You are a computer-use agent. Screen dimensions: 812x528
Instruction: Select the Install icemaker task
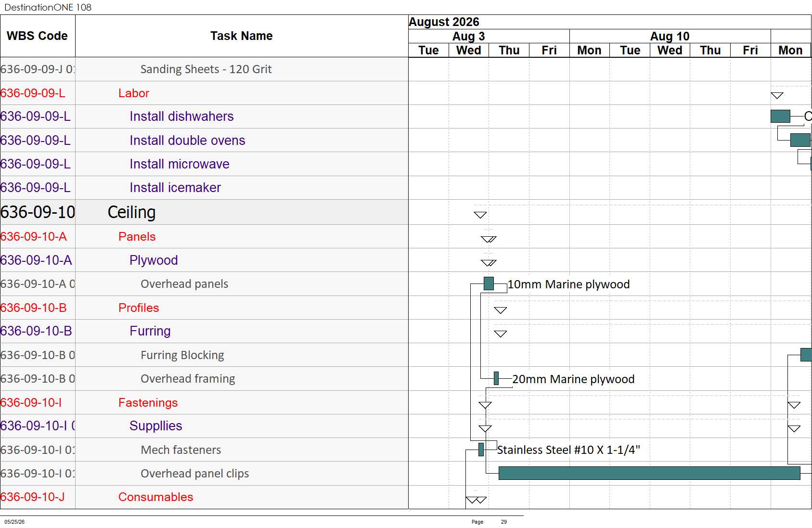(x=175, y=188)
